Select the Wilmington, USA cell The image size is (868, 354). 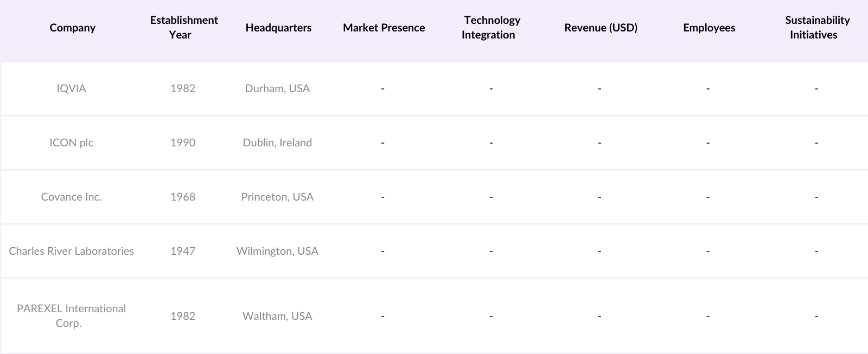(277, 251)
